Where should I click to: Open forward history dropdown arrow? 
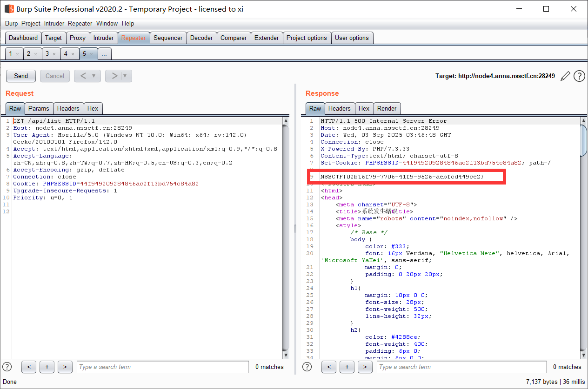[126, 76]
